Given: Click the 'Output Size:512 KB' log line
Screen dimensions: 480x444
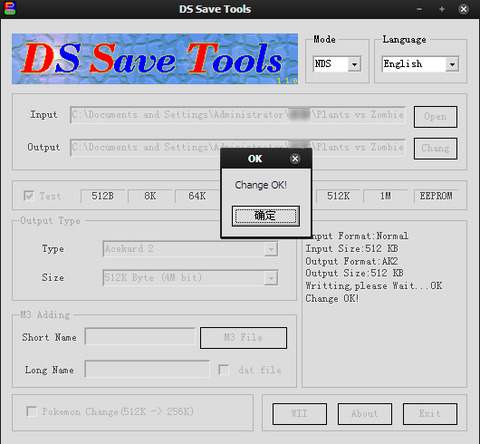Looking at the screenshot, I should [x=354, y=273].
